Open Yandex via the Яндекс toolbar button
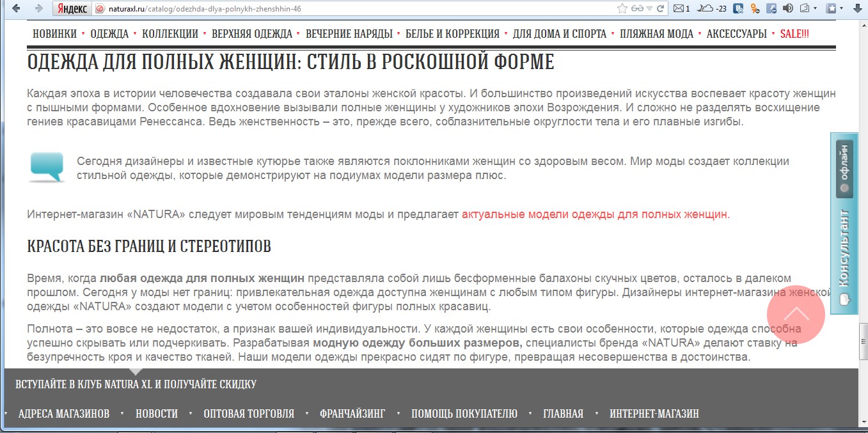This screenshot has height=433, width=868. [72, 8]
